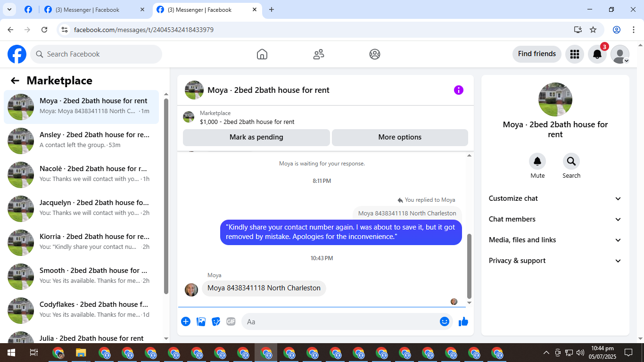Image resolution: width=644 pixels, height=362 pixels.
Task: Click the Find friends button
Action: [537, 54]
